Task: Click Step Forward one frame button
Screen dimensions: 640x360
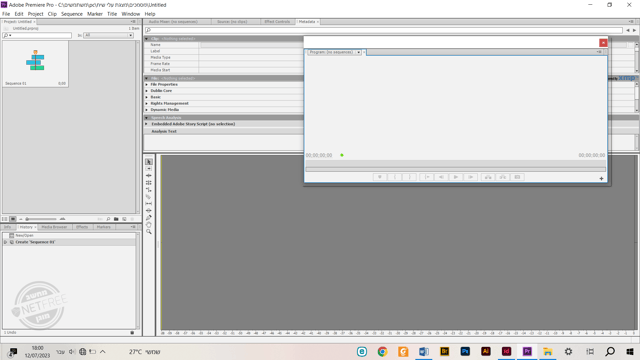Action: click(x=471, y=177)
